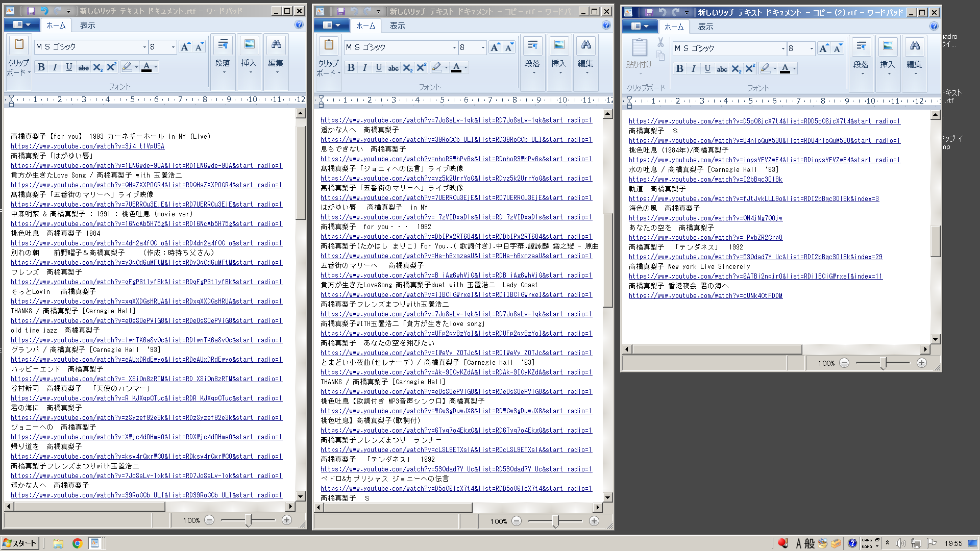
Task: Toggle Strikethrough in left WordPad window
Action: click(x=83, y=67)
